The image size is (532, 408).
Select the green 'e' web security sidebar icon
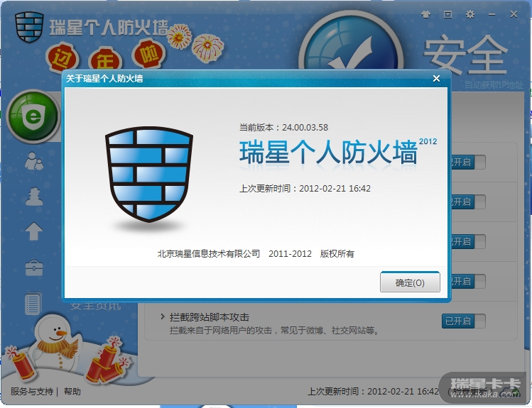tap(33, 116)
